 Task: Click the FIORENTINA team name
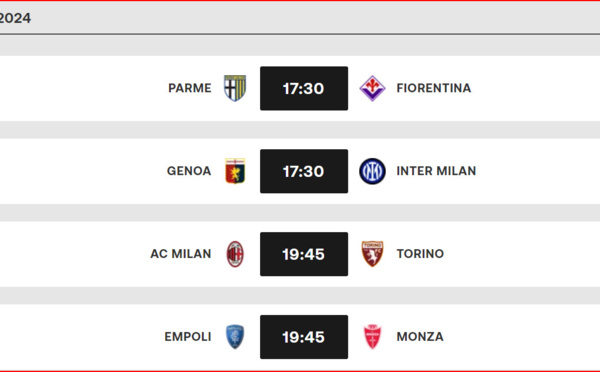tap(434, 88)
